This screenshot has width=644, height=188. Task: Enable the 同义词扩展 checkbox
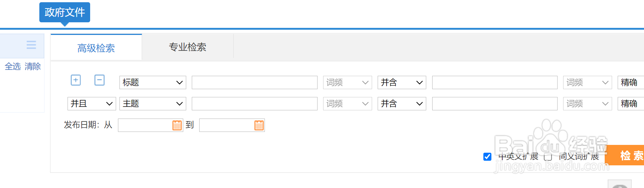[548, 157]
